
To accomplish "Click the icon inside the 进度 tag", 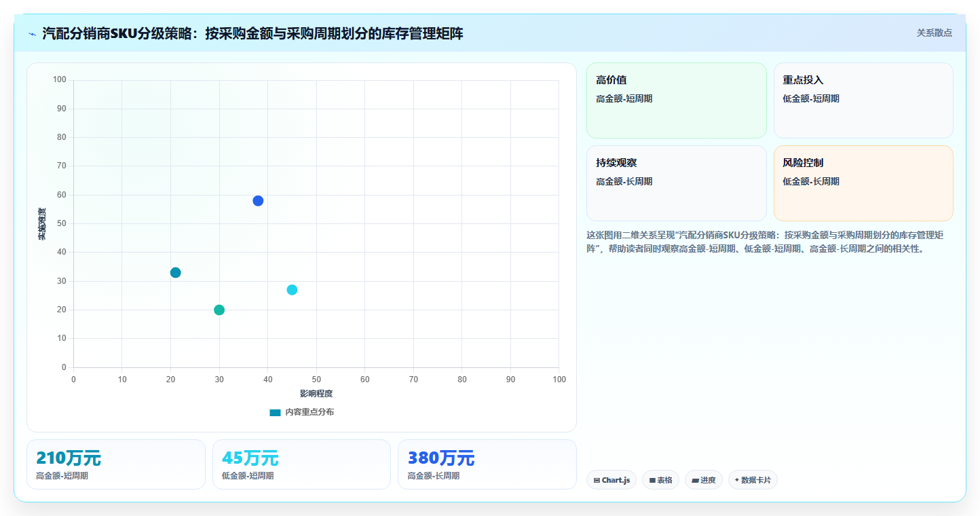I will coord(695,481).
